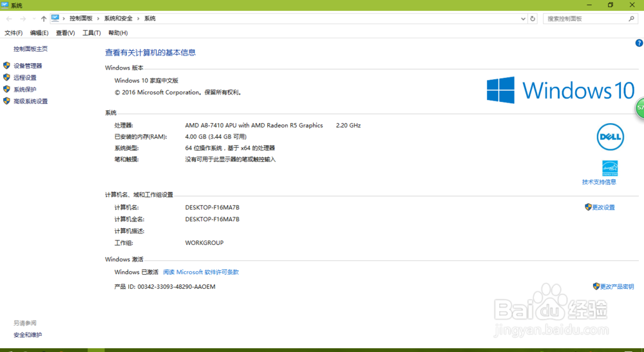Image resolution: width=644 pixels, height=352 pixels.
Task: Click shield icon beside 系统保护
Action: pyautogui.click(x=6, y=89)
